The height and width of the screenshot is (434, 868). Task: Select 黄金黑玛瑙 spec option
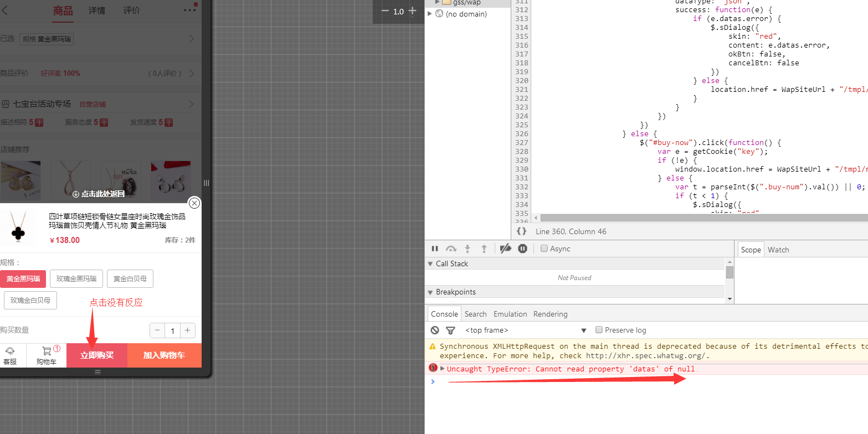click(x=23, y=278)
